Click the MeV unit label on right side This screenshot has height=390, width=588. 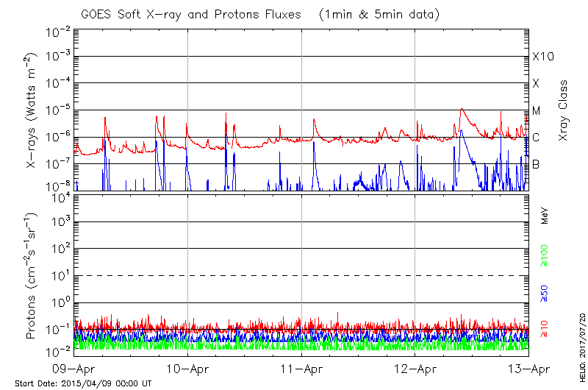pos(545,215)
